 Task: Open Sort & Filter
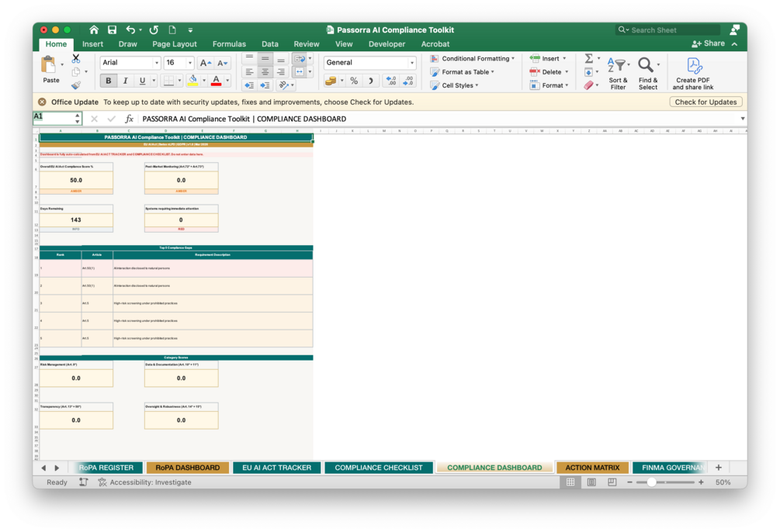[x=618, y=73]
